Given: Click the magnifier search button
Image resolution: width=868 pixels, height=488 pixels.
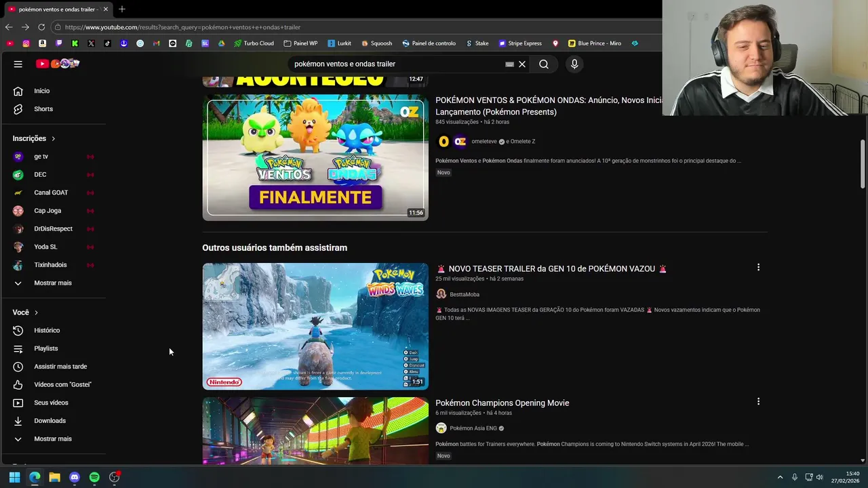Looking at the screenshot, I should (x=544, y=64).
